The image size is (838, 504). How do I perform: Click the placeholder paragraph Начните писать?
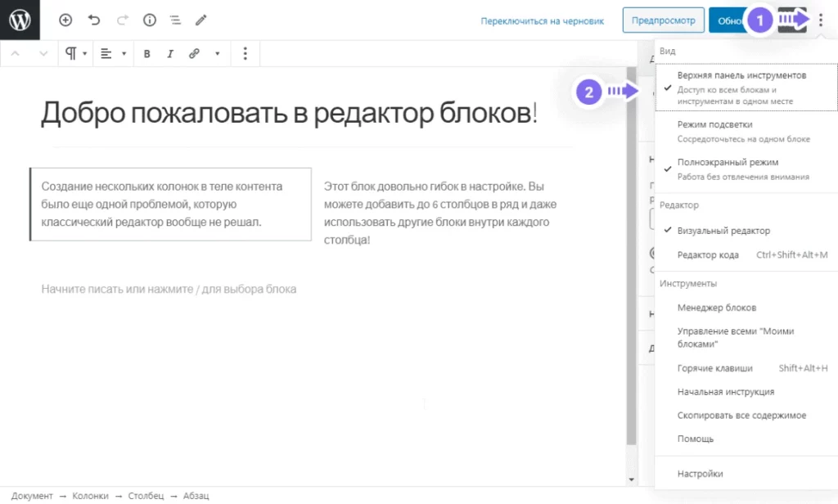[x=169, y=289]
